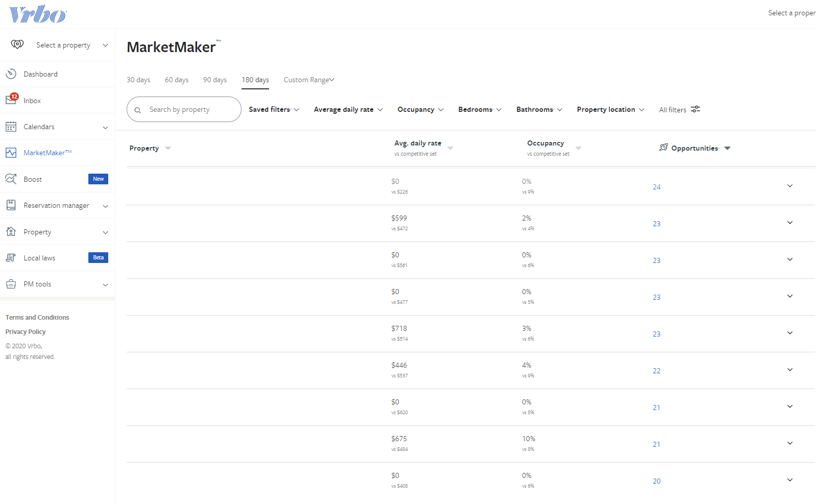Click the Property house icon

(x=11, y=231)
